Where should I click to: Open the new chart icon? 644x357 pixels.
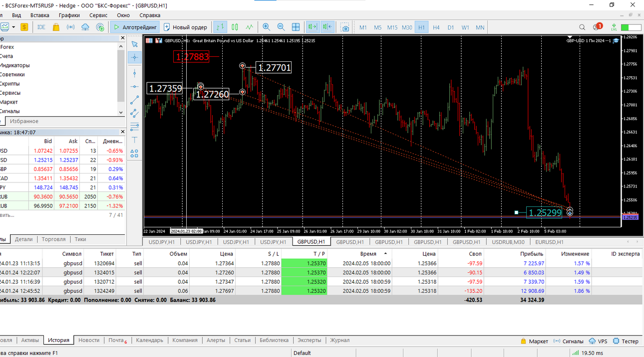click(x=4, y=27)
